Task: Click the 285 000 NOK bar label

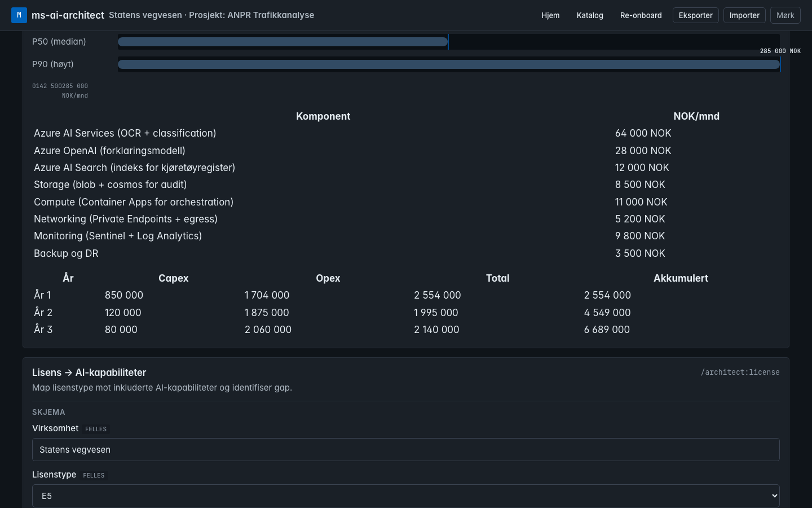Action: (780, 51)
